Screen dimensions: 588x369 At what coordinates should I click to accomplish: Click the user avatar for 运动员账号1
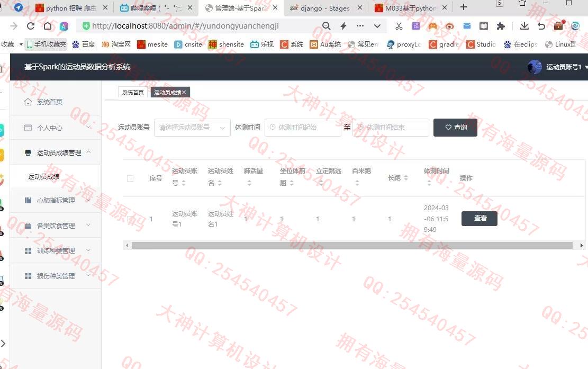535,67
